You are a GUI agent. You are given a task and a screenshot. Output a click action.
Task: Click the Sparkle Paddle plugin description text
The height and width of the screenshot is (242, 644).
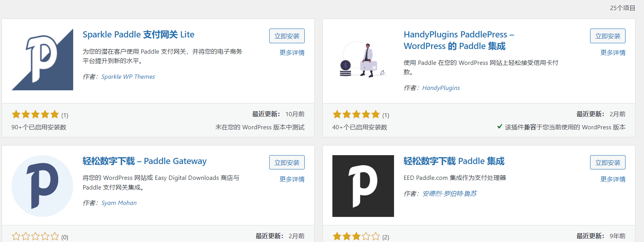163,56
